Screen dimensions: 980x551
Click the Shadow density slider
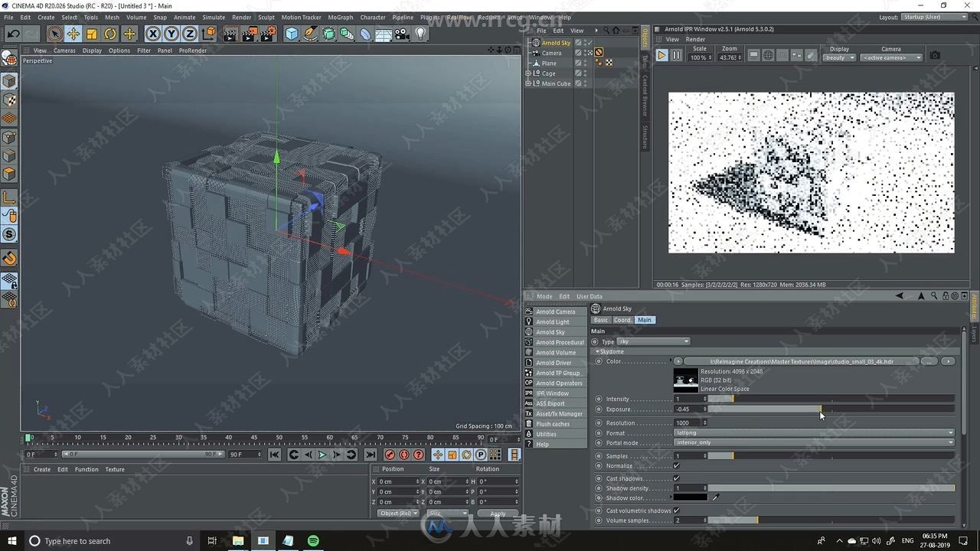pyautogui.click(x=831, y=487)
